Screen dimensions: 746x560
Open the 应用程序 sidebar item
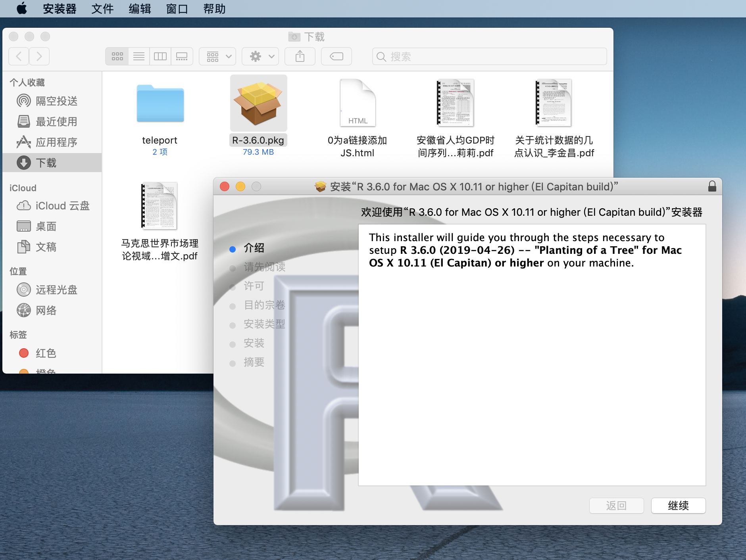57,142
